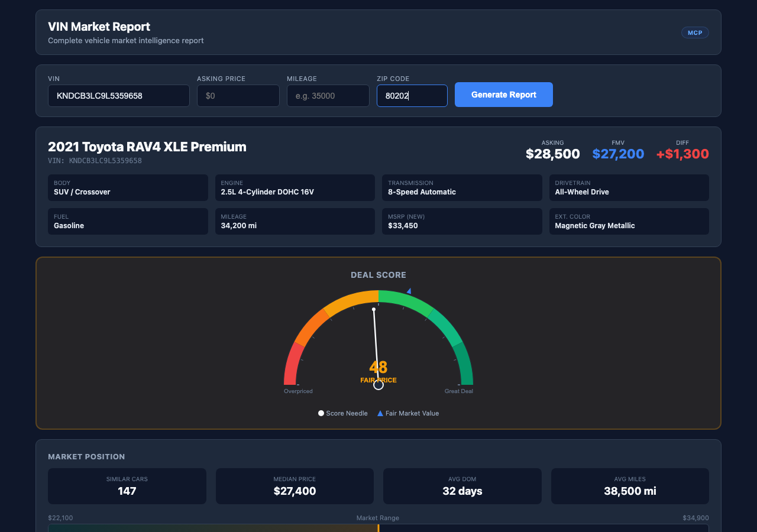757x532 pixels.
Task: Click the deal score value 48
Action: [378, 367]
